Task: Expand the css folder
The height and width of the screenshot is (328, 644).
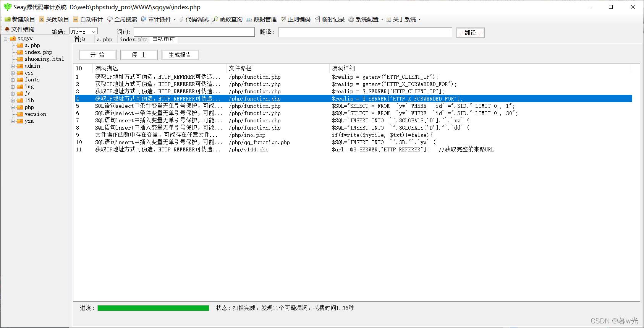Action: (x=13, y=73)
